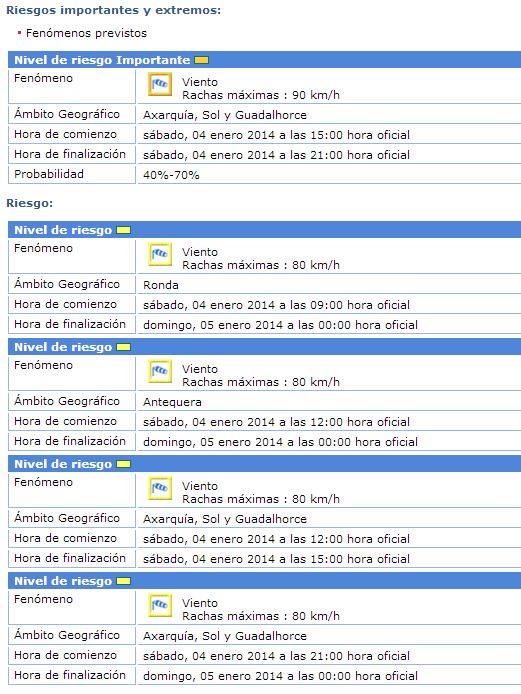Image resolution: width=521 pixels, height=694 pixels.
Task: Click wind icon in Importante risk table
Action: coord(160,84)
